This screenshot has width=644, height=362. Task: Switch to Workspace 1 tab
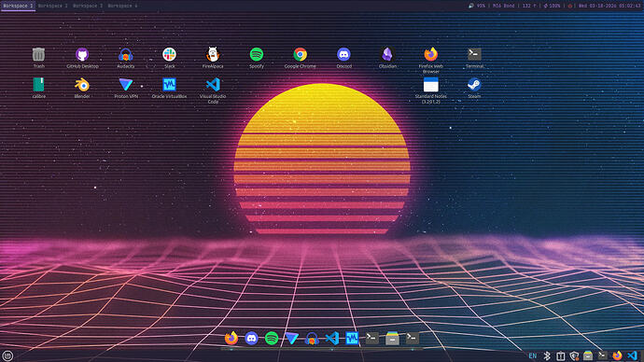tap(18, 6)
